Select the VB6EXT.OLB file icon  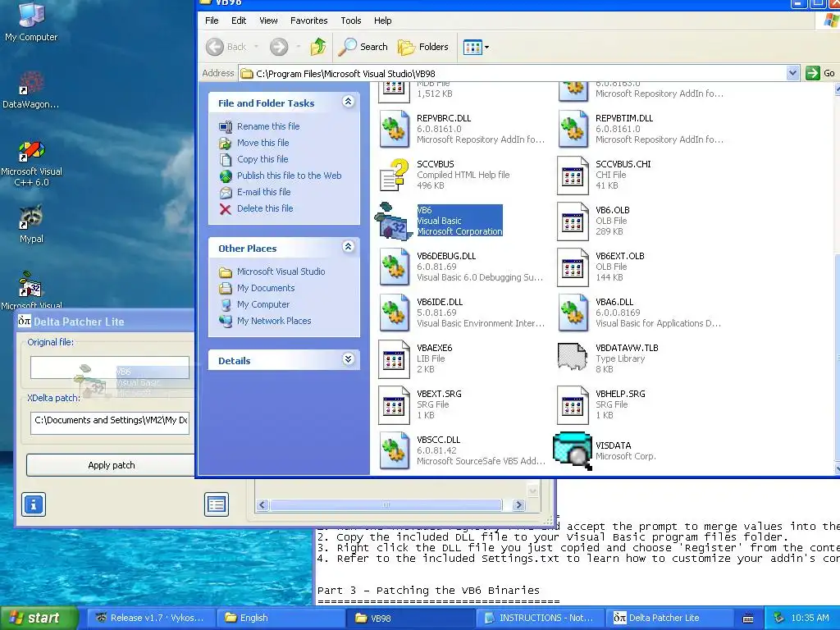tap(573, 267)
